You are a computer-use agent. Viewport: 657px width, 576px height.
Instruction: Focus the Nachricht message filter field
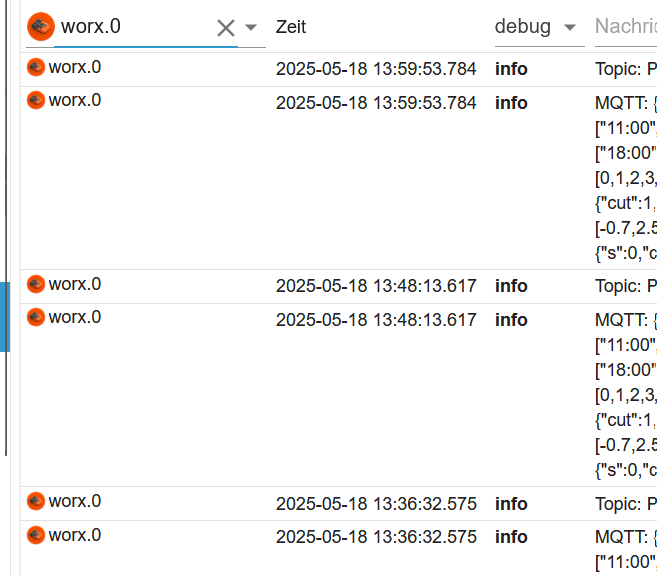click(626, 27)
